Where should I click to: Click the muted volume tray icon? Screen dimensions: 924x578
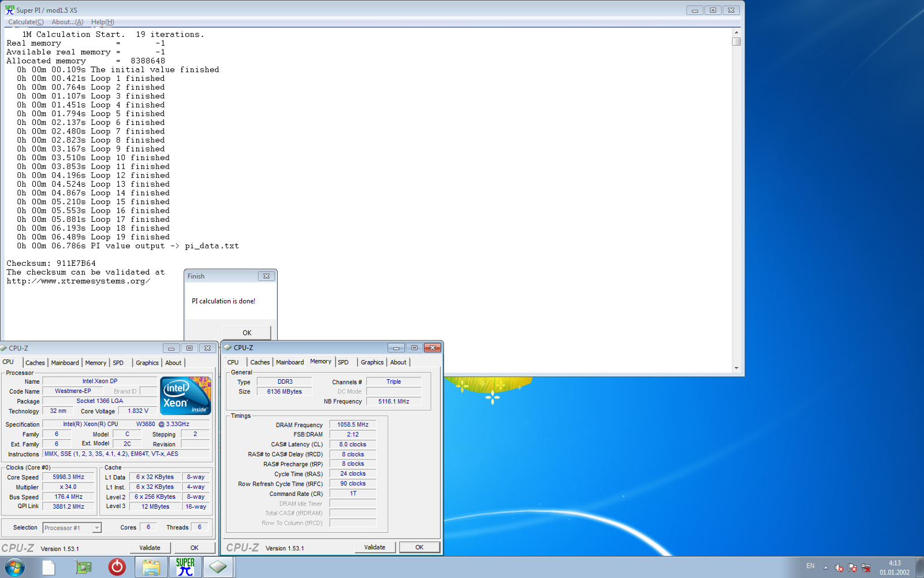839,568
